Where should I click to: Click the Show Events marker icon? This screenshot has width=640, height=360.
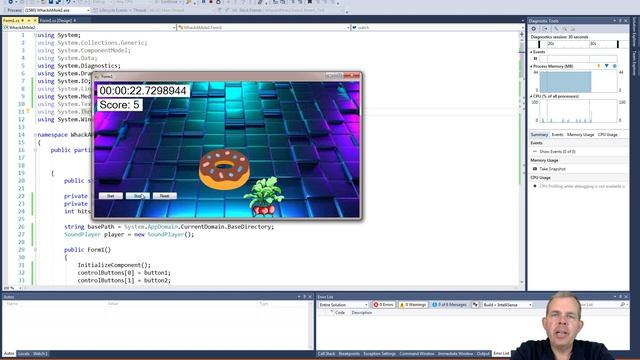[x=535, y=151]
